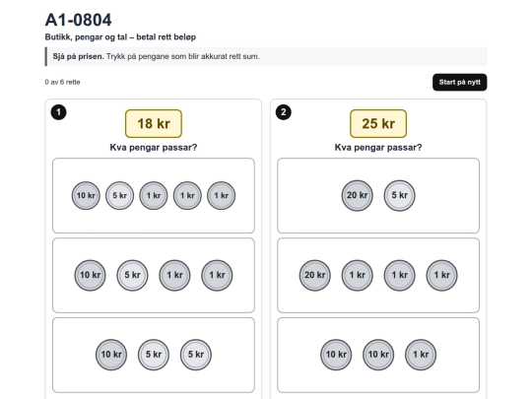
Task: Tap the 20 kr coin in the row with three 1 kr coins
Action: pyautogui.click(x=314, y=275)
